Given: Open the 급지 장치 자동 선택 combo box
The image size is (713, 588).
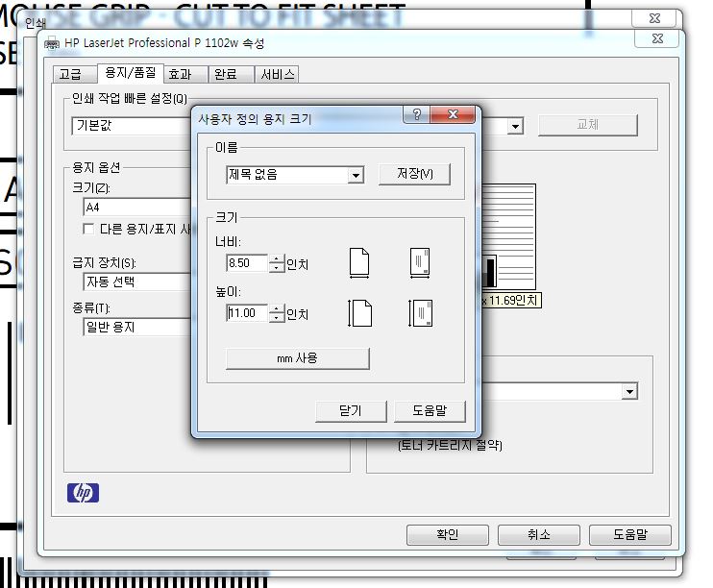Looking at the screenshot, I should coord(137,282).
